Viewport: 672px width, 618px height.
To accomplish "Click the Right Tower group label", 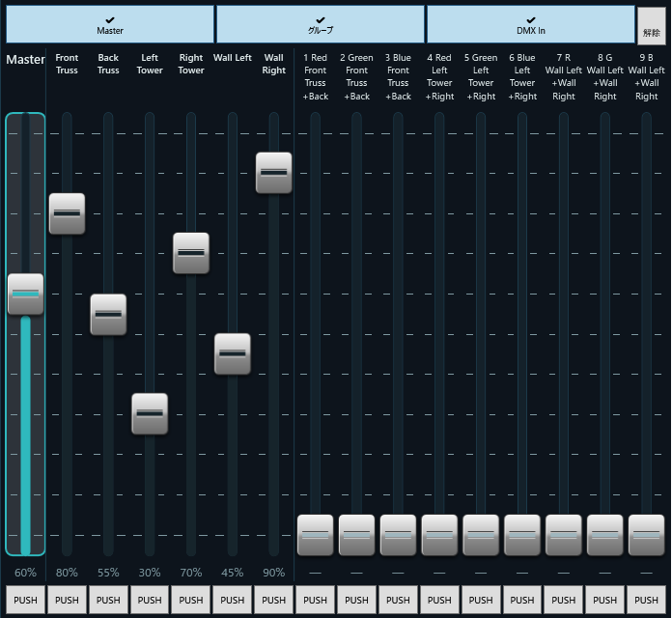I will [x=191, y=64].
